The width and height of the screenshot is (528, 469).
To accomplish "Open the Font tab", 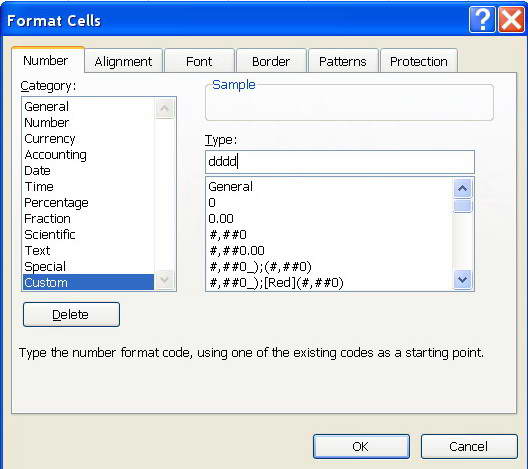I will click(x=199, y=61).
